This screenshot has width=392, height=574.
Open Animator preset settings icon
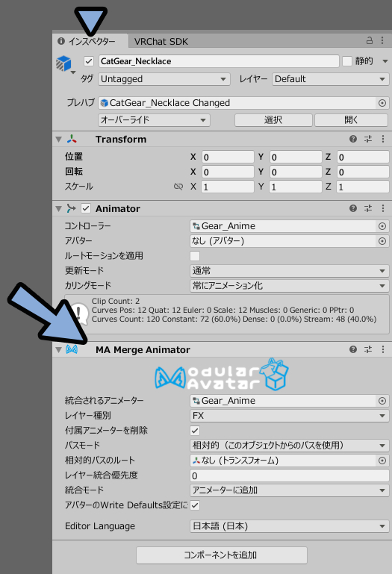pyautogui.click(x=368, y=208)
